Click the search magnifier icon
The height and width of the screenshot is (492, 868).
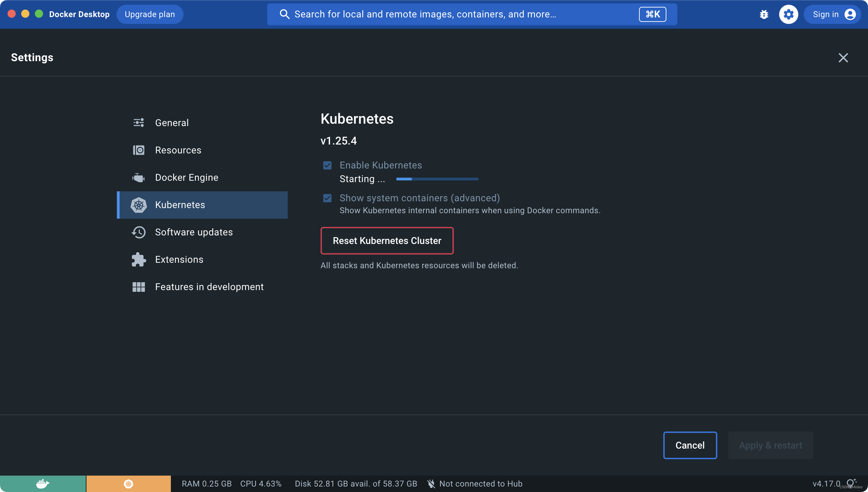coord(284,14)
